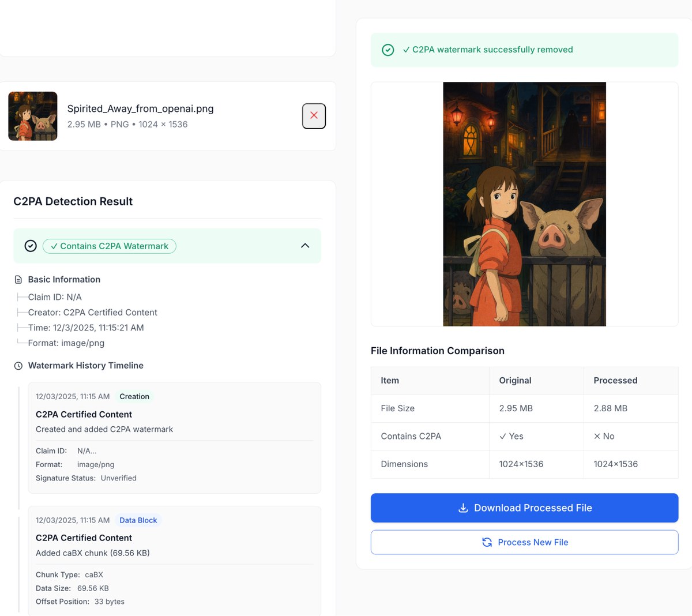Click the Data Block tag in timeline
This screenshot has width=692, height=616.
(x=138, y=520)
